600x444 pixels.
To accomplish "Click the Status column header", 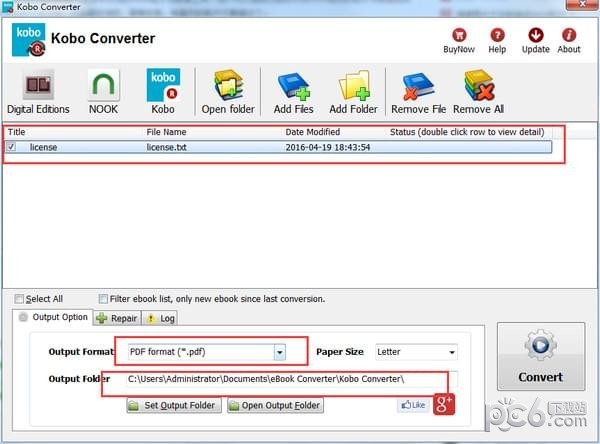I will click(469, 132).
